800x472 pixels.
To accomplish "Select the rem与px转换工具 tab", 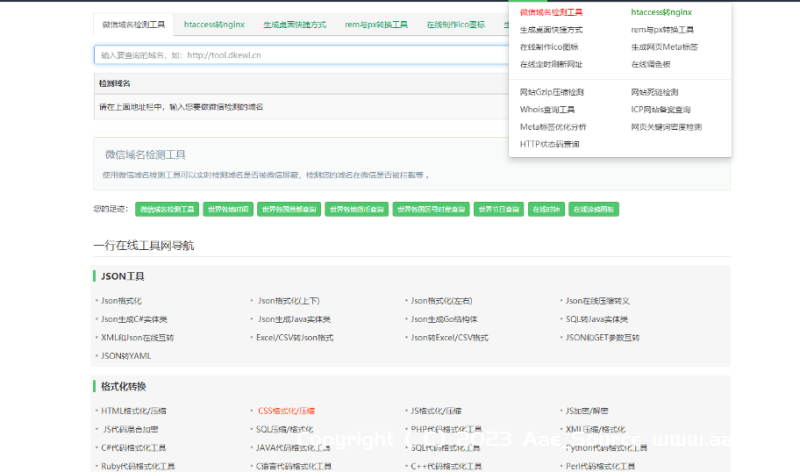I will tap(376, 22).
